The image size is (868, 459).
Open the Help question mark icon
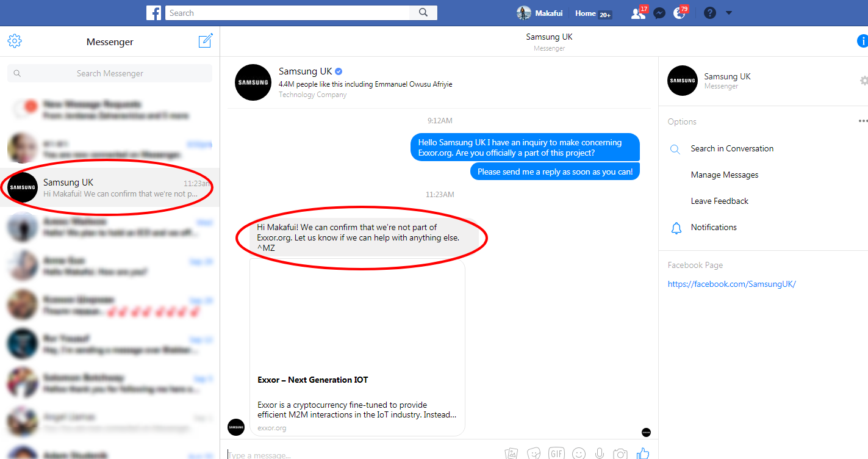point(709,13)
